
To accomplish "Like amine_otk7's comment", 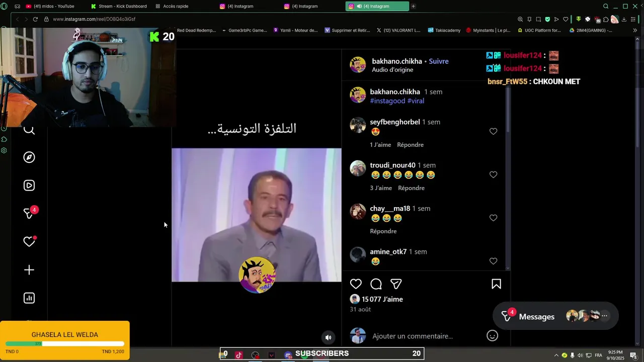I will pyautogui.click(x=493, y=261).
